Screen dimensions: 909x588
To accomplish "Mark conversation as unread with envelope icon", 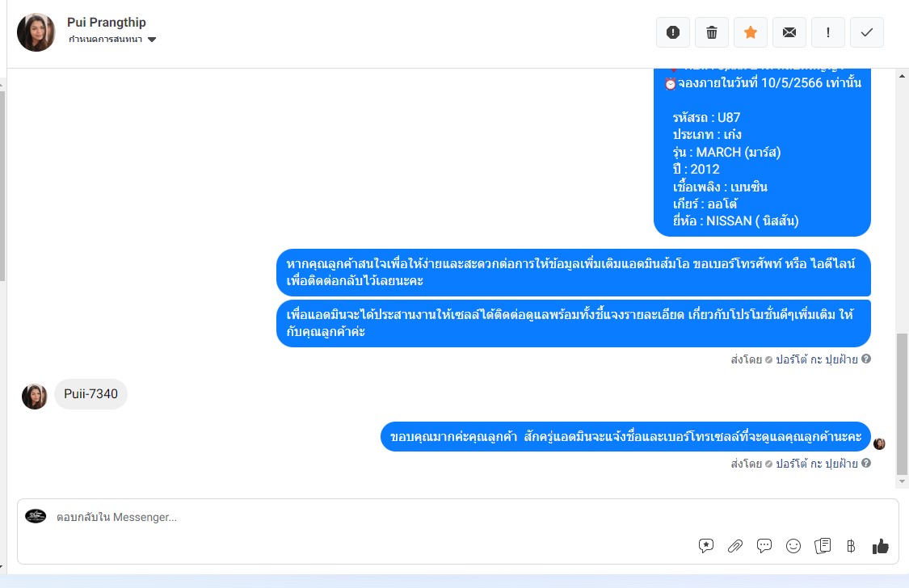I will 789,32.
